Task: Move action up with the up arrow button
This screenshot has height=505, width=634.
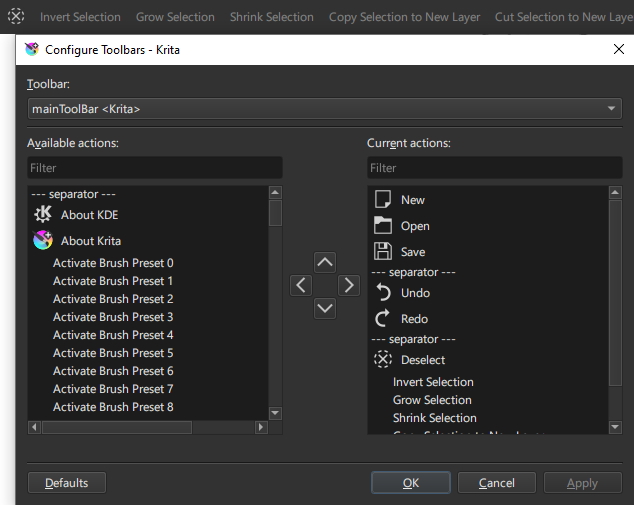Action: (325, 262)
